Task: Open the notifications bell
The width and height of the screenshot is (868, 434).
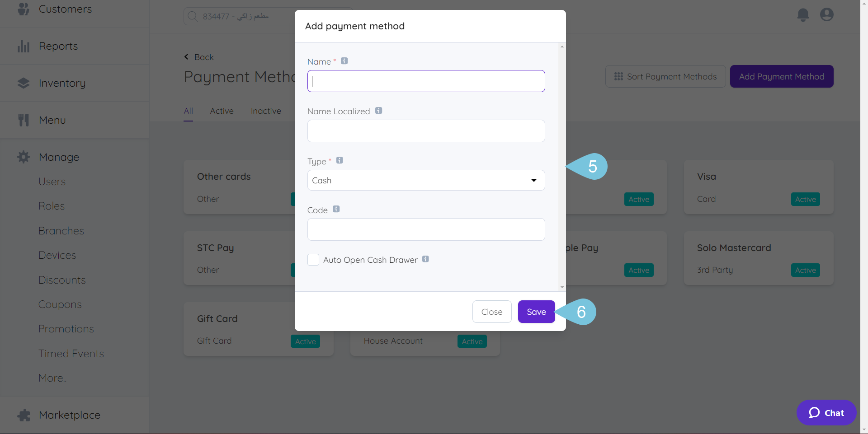Action: 803,14
